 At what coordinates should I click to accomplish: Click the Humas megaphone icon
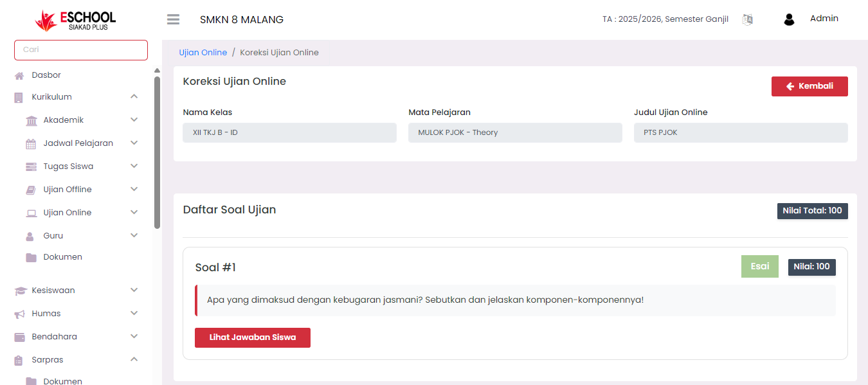click(19, 314)
